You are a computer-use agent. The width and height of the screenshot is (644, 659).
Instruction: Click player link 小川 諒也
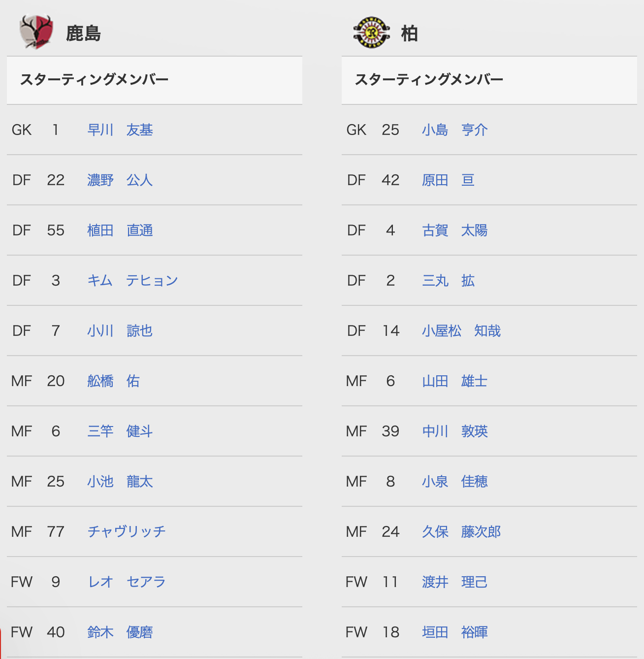point(120,331)
